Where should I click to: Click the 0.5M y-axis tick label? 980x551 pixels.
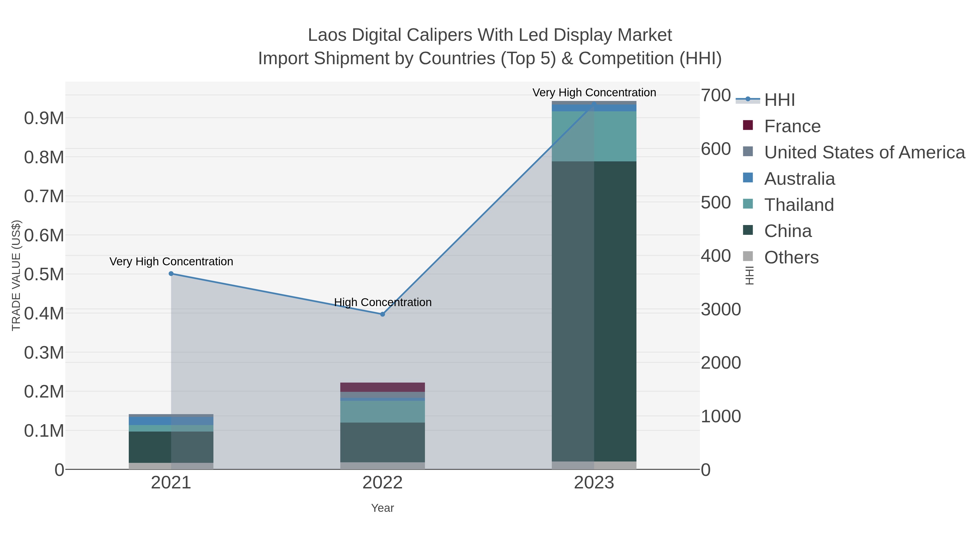tap(44, 275)
